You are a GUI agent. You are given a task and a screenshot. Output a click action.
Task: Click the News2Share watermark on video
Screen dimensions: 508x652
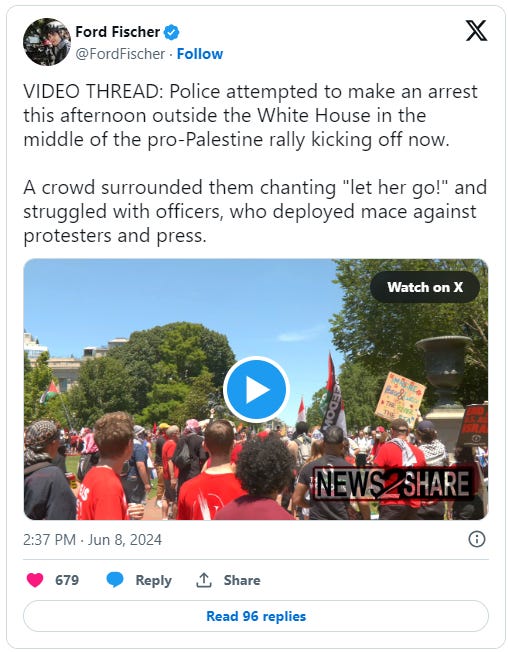[x=392, y=483]
